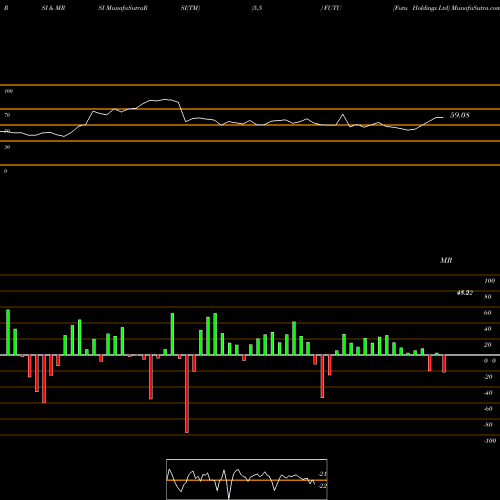The image size is (500, 500).
Task: Click the RSI axis label 30
Action: 7,147
